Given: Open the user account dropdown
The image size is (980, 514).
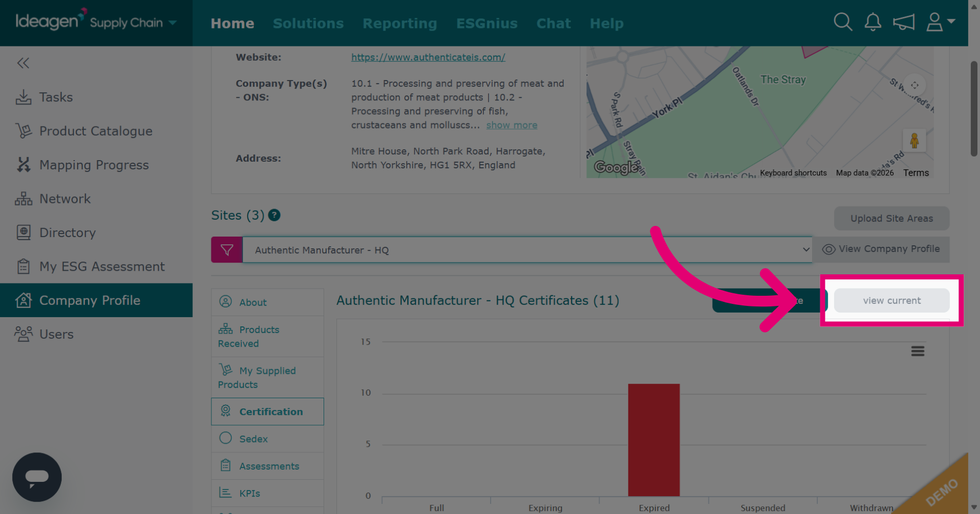Looking at the screenshot, I should 940,22.
